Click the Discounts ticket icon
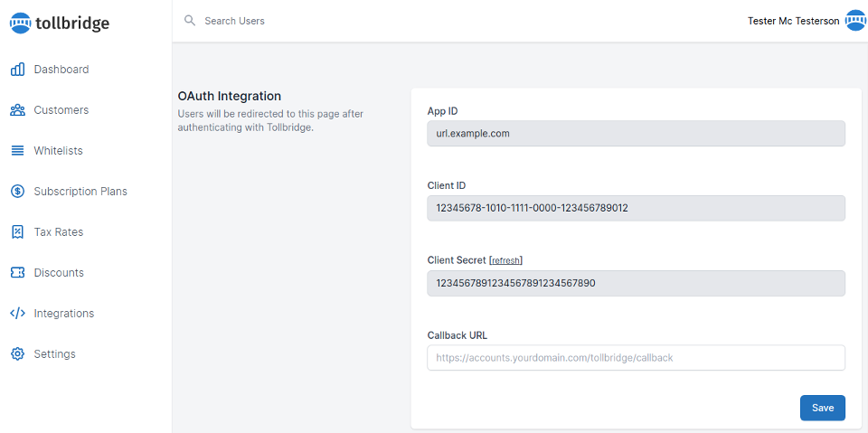 [x=17, y=273]
